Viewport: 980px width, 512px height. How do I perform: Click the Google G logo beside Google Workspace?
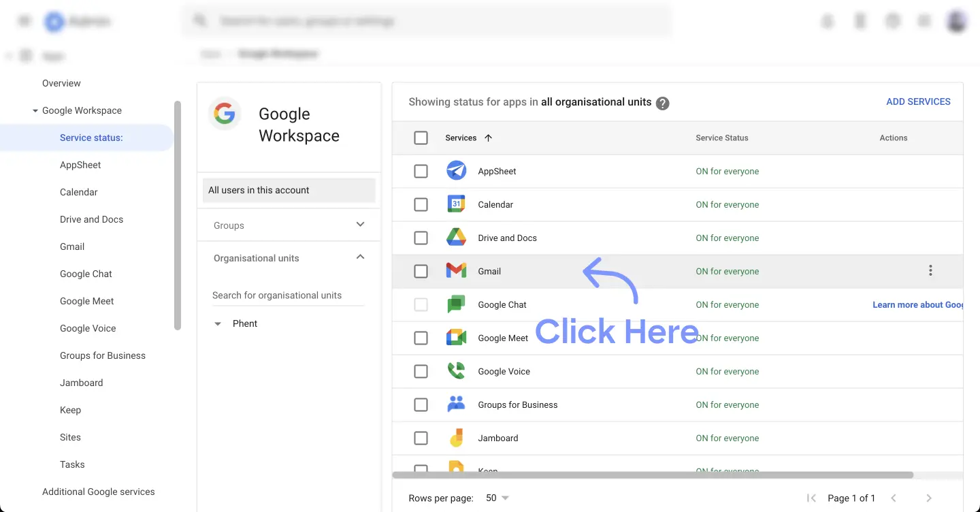click(x=225, y=114)
